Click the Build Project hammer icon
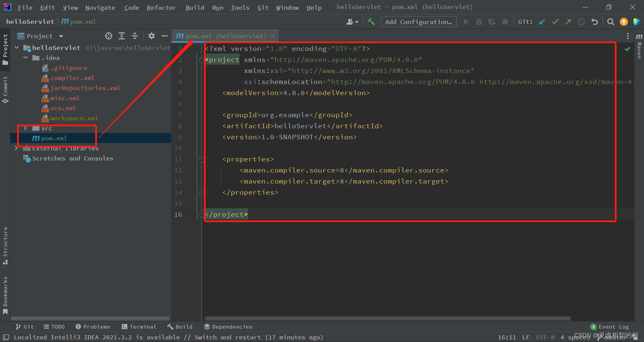The image size is (644, 342). coord(371,22)
